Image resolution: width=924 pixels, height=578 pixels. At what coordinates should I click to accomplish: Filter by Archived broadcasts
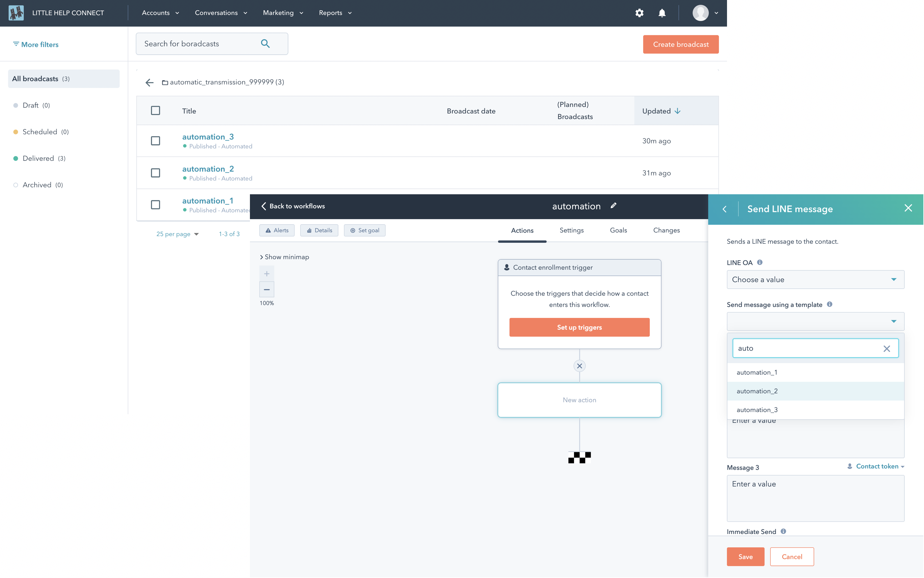coord(38,185)
